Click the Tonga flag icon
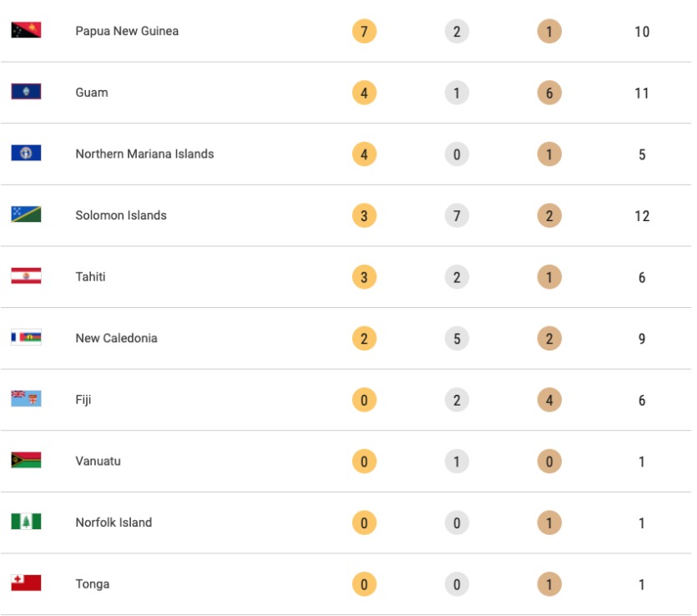This screenshot has width=697, height=616. point(26,583)
